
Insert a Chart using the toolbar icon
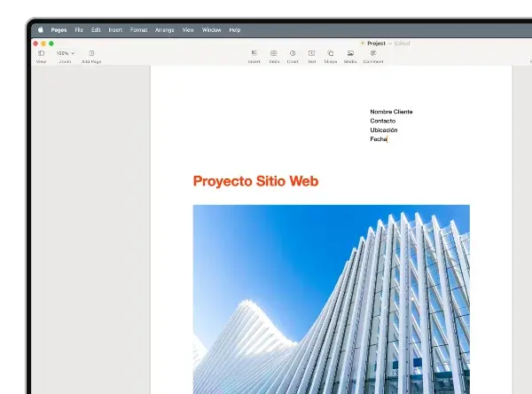click(293, 53)
